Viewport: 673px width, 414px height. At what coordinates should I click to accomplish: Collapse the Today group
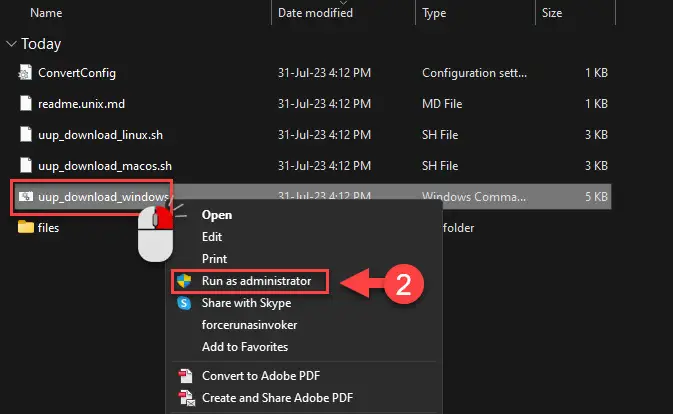click(x=11, y=44)
